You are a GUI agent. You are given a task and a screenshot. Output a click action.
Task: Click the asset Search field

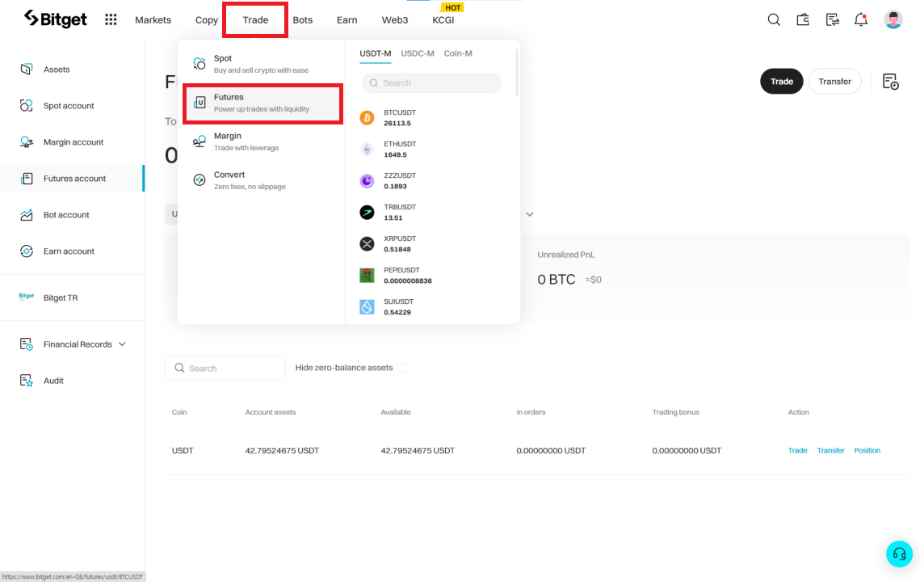tap(225, 368)
